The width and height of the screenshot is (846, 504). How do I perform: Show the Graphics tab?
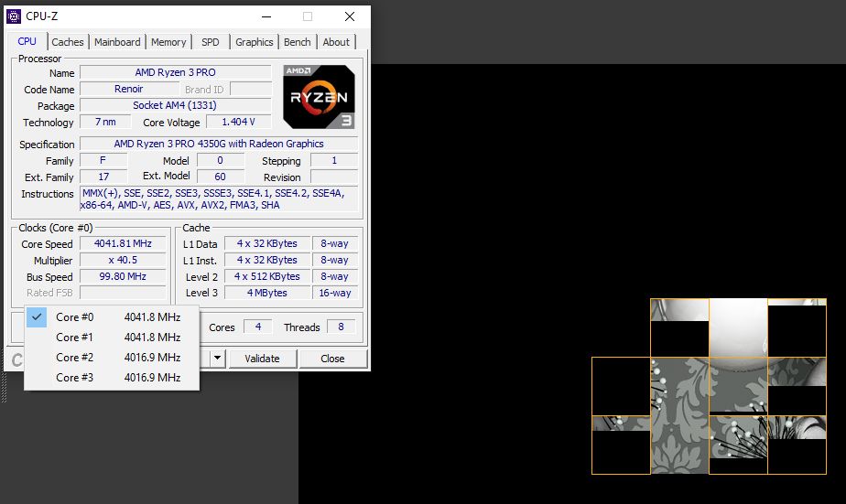tap(254, 42)
